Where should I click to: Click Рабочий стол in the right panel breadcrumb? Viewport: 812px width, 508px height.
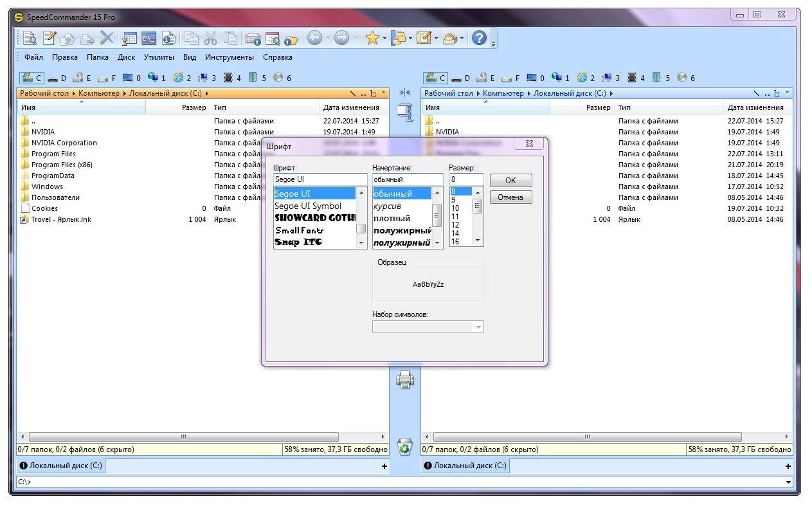(447, 93)
